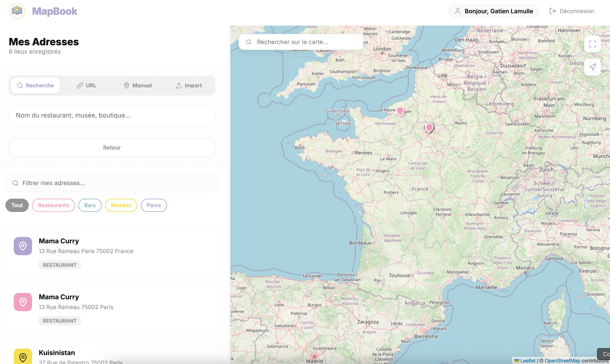Toggle the Bars filter chip

(x=90, y=205)
